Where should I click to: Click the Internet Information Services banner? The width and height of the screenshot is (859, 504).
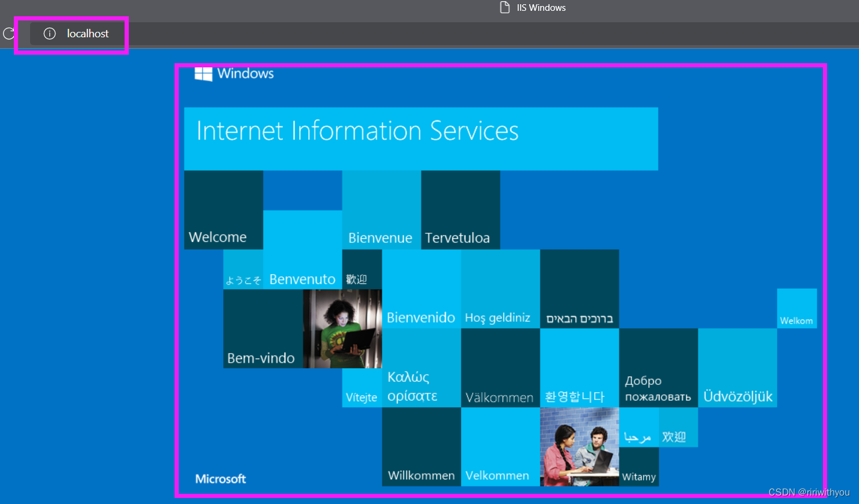[421, 139]
